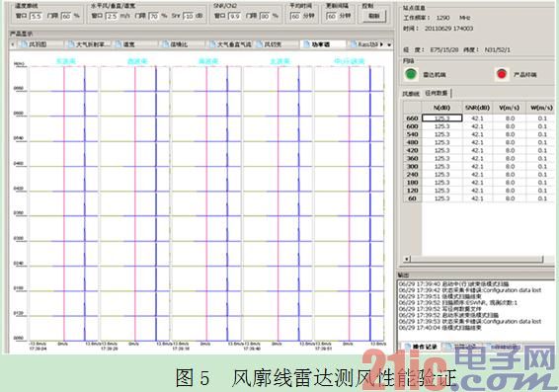The width and height of the screenshot is (559, 392).
Task: Select the 660 row header
Action: coord(412,118)
